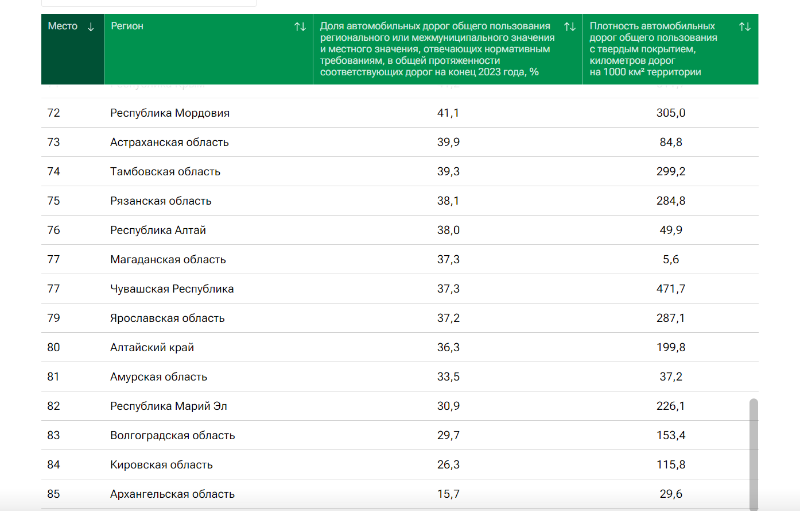Sort by road share percentage arrows icon

570,27
